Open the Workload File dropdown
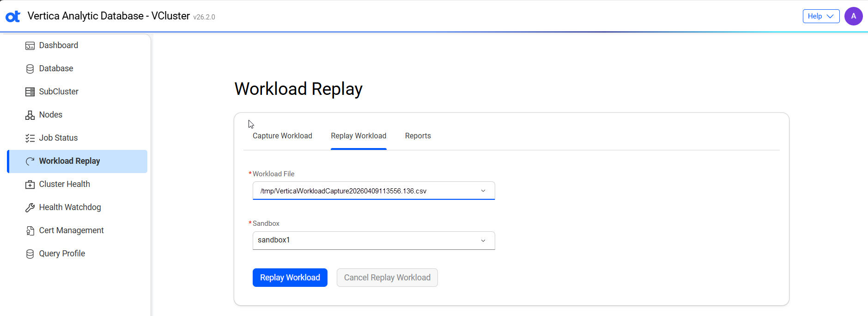 (374, 191)
